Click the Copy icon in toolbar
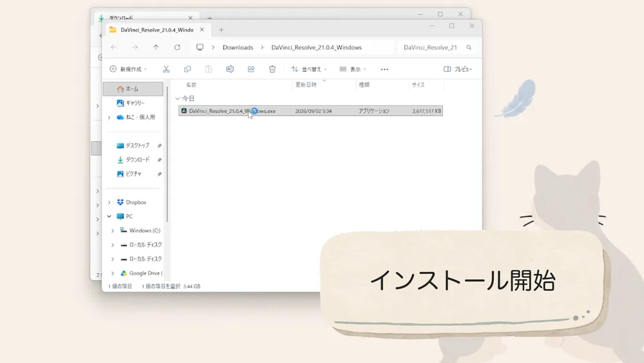Viewport: 644px width, 363px height. (x=187, y=69)
